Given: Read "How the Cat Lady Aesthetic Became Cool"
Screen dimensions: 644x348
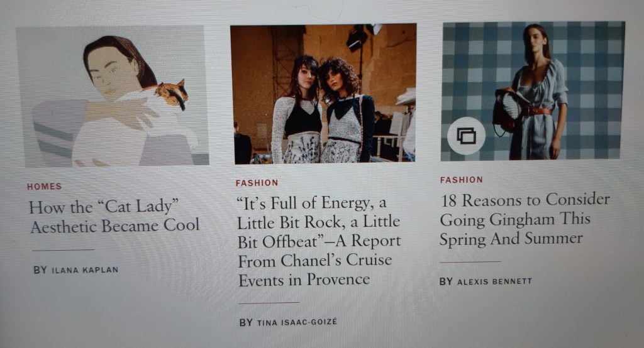Looking at the screenshot, I should (114, 216).
